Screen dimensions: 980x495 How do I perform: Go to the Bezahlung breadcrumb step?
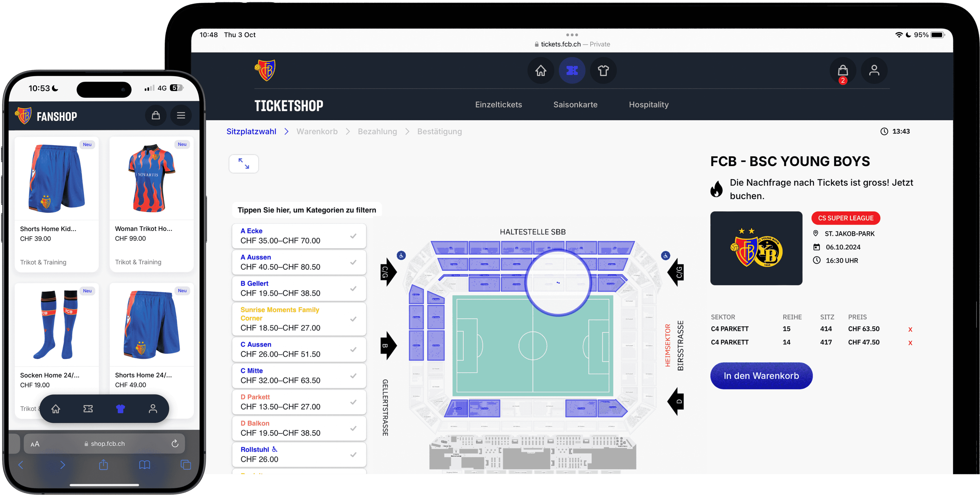click(x=377, y=132)
